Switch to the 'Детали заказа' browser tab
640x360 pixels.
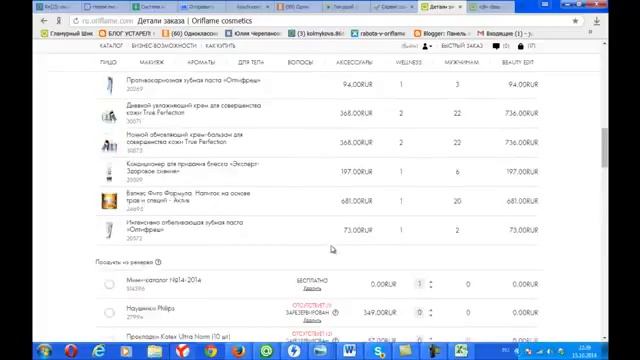(442, 7)
